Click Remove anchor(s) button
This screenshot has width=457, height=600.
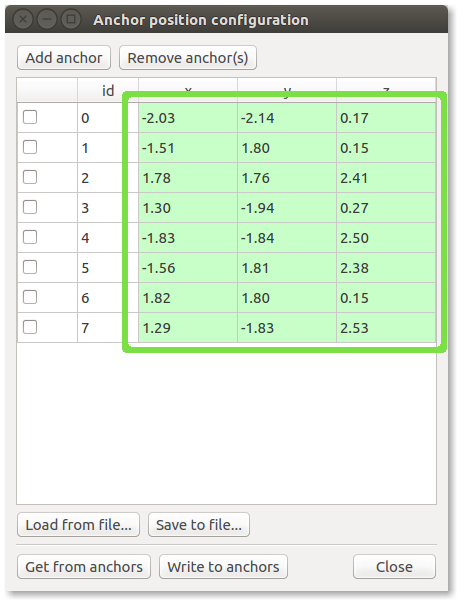pyautogui.click(x=188, y=58)
